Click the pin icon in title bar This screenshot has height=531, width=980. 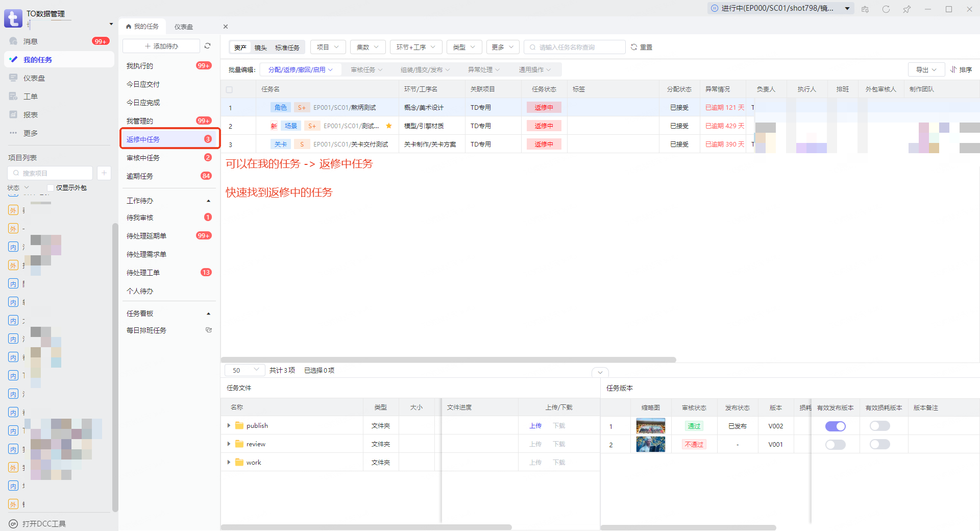tap(906, 9)
